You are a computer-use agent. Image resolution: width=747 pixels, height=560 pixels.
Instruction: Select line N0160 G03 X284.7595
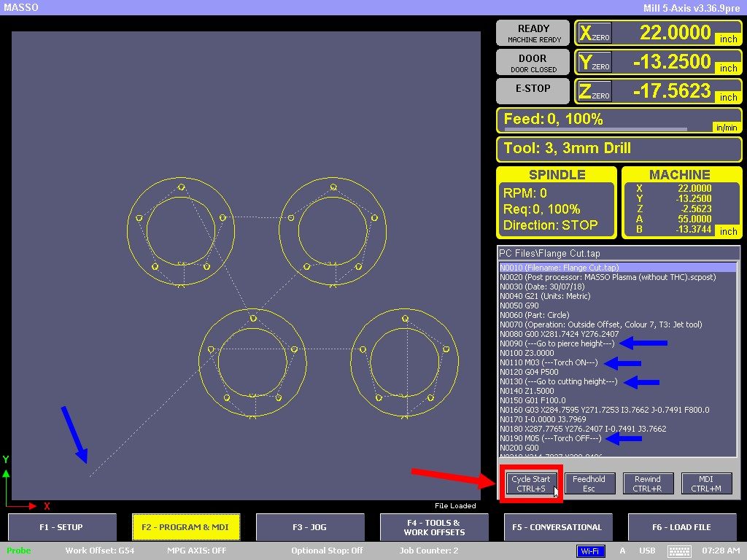point(618,410)
